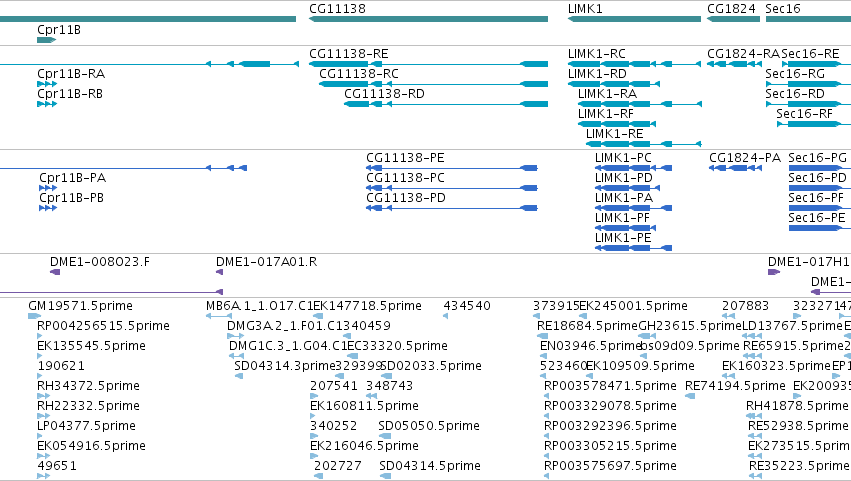The height and width of the screenshot is (481, 851).
Task: Click the CG11138 gene label in top track
Action: (x=337, y=9)
